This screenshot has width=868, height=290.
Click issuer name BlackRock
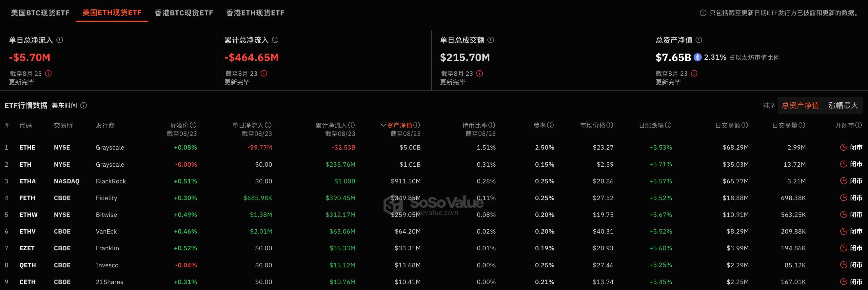[x=111, y=181]
